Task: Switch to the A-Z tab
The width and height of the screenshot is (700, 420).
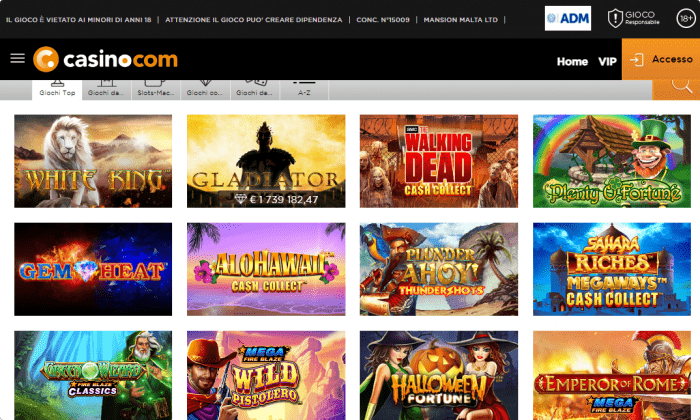Action: (x=304, y=90)
